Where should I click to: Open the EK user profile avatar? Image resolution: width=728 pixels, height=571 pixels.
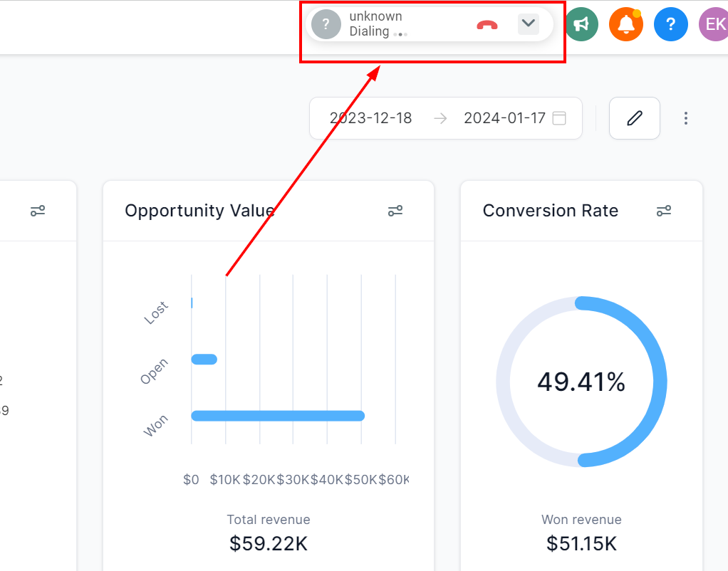pyautogui.click(x=714, y=24)
